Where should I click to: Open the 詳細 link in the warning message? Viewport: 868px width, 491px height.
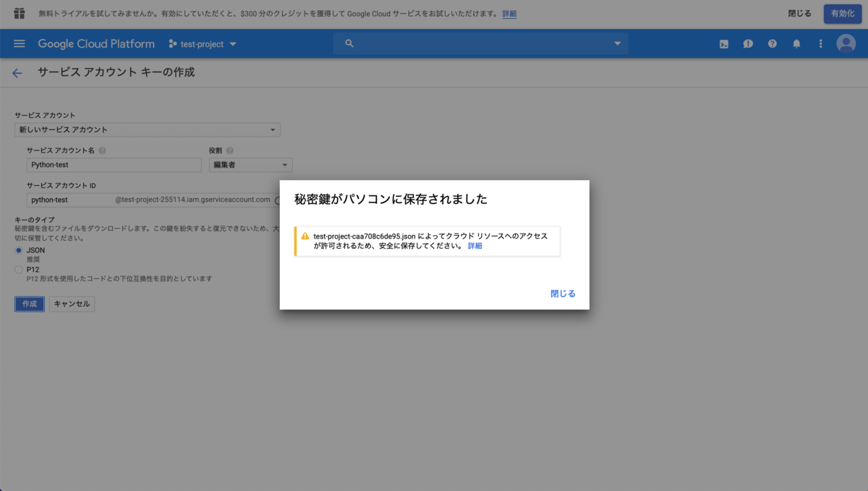pyautogui.click(x=475, y=245)
